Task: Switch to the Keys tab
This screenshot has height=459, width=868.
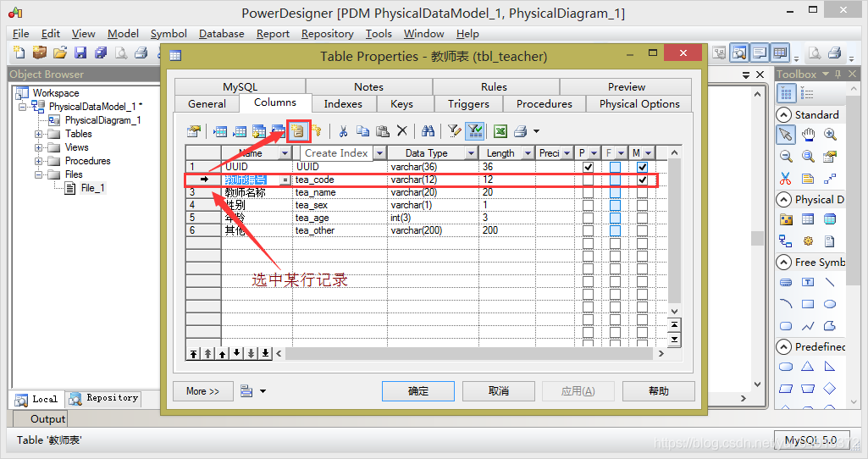Action: click(x=402, y=103)
